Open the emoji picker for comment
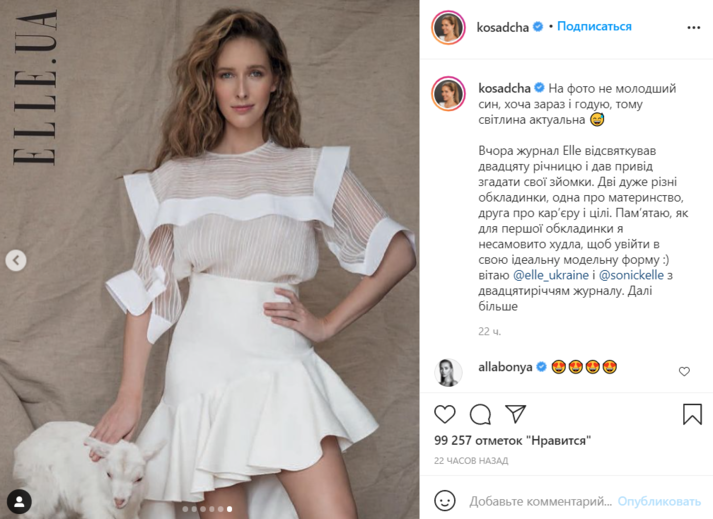 (x=445, y=501)
